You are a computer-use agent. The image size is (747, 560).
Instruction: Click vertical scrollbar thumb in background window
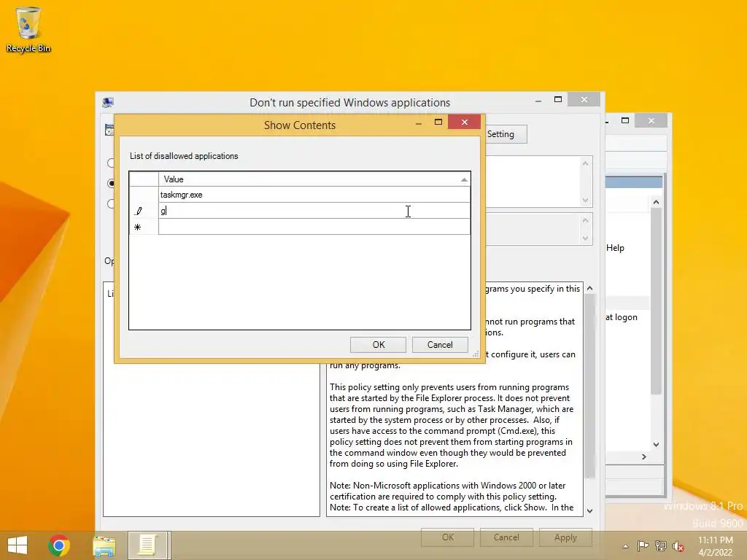pos(656,301)
